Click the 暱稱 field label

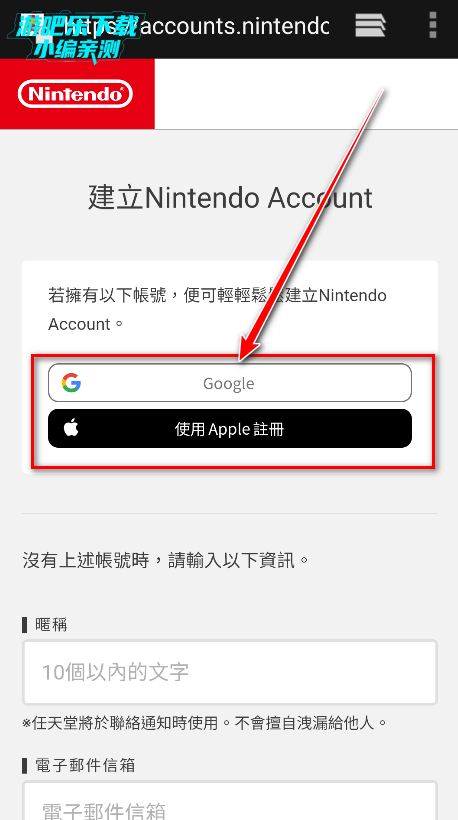pos(51,624)
